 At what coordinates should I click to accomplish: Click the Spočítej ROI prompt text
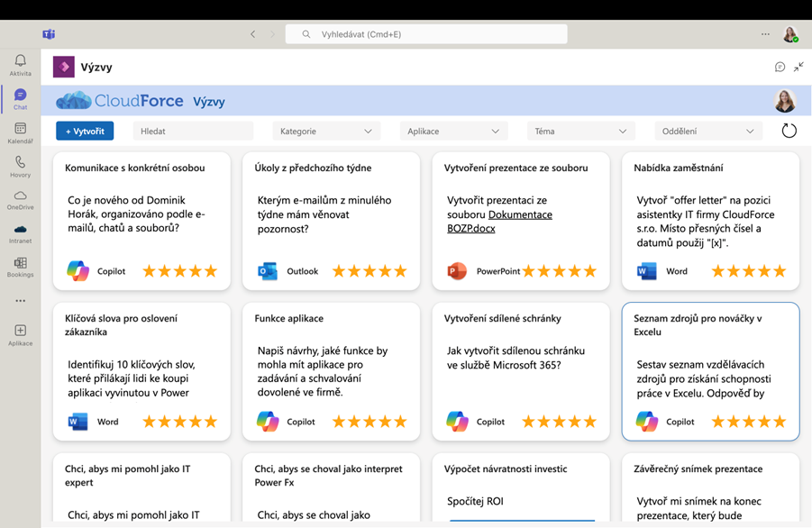point(475,501)
